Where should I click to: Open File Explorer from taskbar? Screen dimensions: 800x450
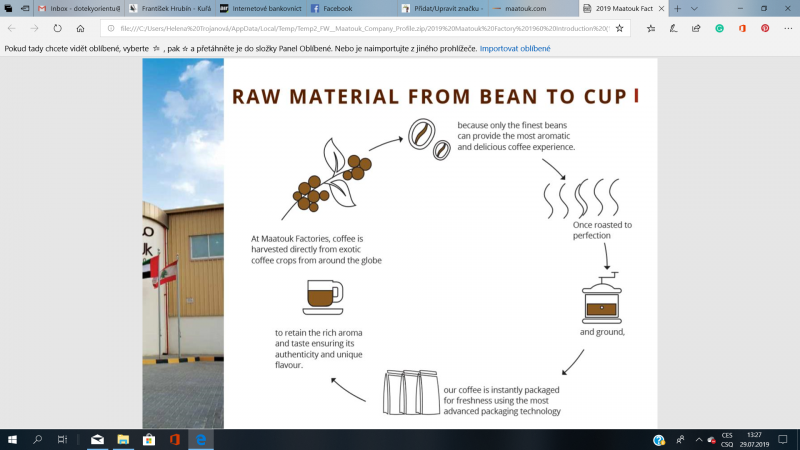click(x=123, y=439)
